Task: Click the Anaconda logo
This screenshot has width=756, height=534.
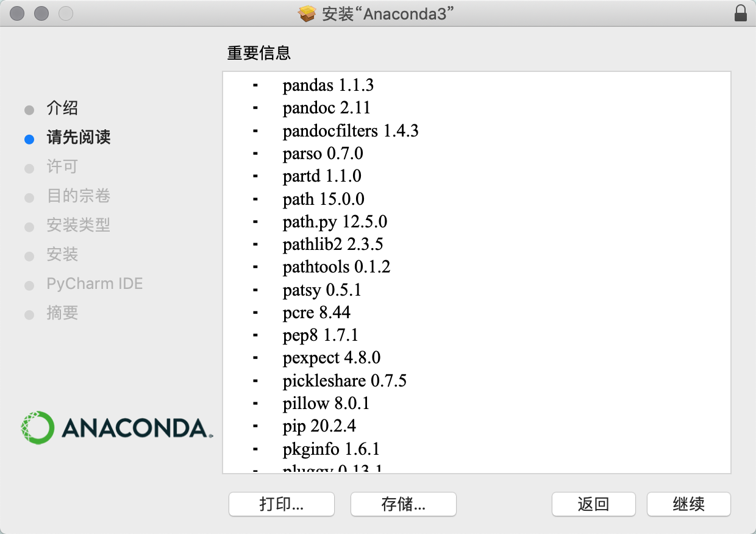Action: [116, 427]
